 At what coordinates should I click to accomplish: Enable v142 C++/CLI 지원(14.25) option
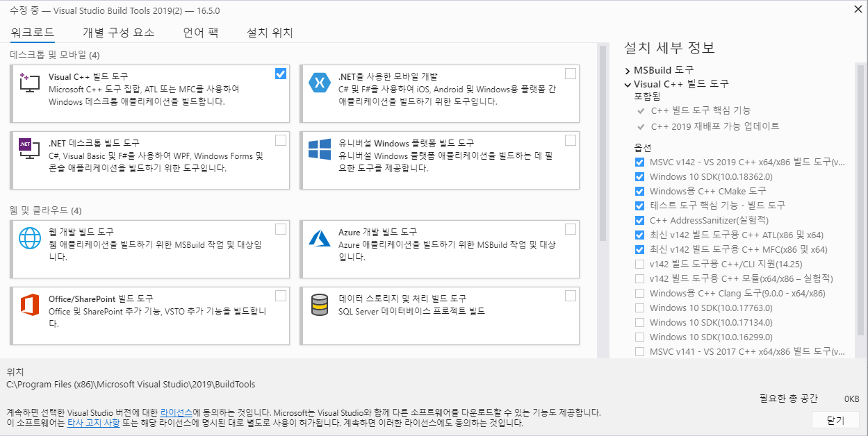[x=639, y=264]
